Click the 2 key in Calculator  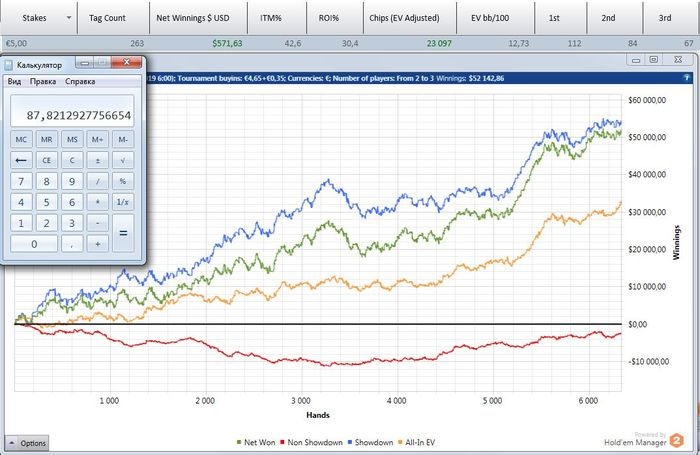coord(46,223)
